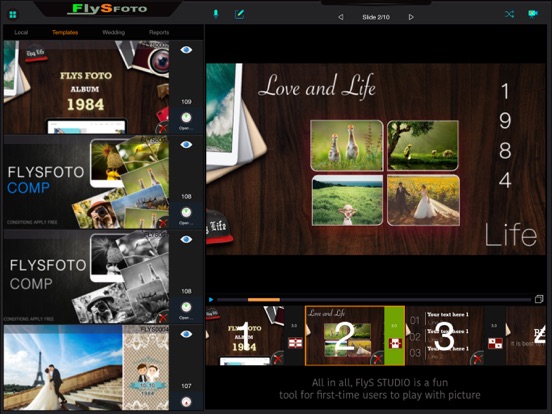Screen dimensions: 552x414
Task: Click the FlySFoto logo
Action: [107, 8]
